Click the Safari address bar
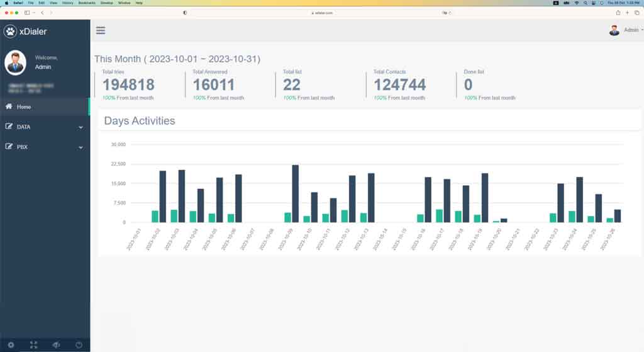The image size is (644, 352). pyautogui.click(x=322, y=13)
